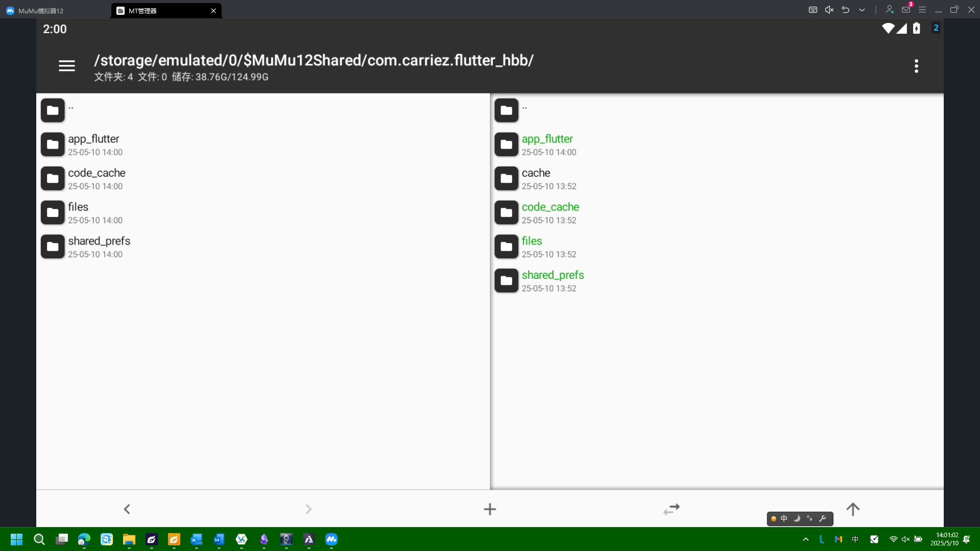Screen dimensions: 980x551
Task: Open parent '..' folder in left pane
Action: pos(263,110)
